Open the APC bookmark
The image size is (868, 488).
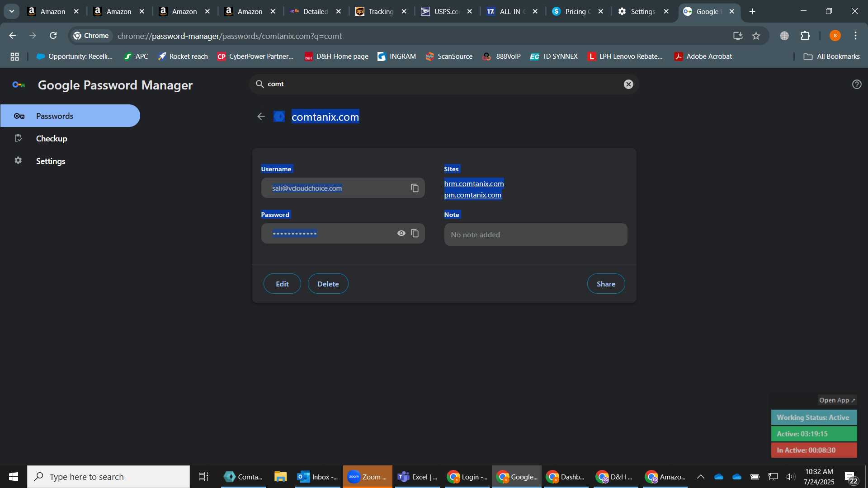pyautogui.click(x=136, y=56)
